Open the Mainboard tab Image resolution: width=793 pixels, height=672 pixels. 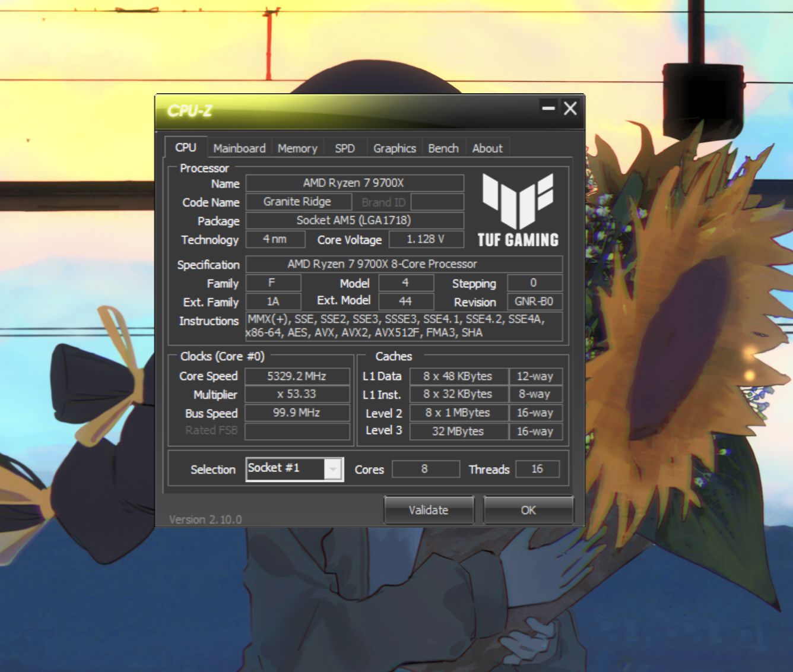pyautogui.click(x=239, y=148)
